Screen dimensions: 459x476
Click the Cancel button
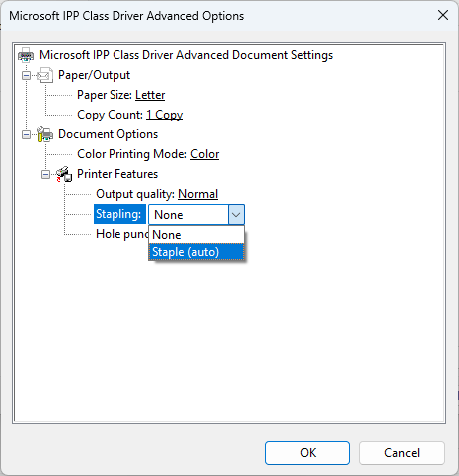click(x=402, y=453)
